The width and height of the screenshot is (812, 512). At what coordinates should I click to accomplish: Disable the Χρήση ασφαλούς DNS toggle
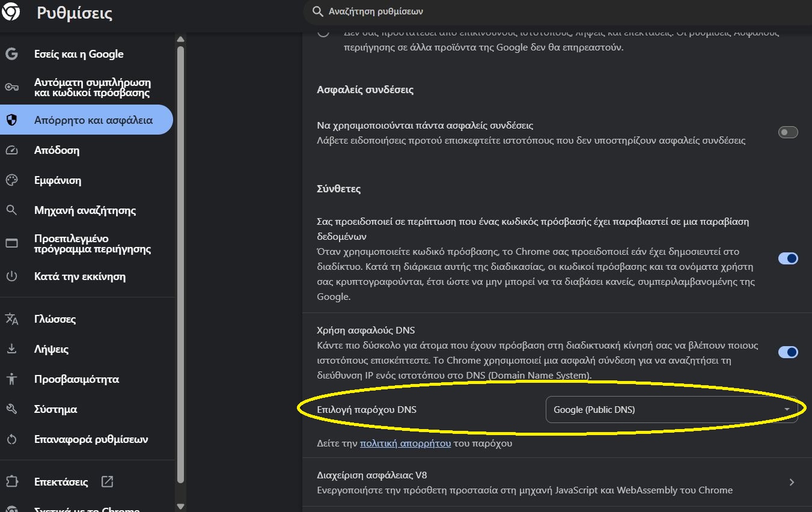coord(787,352)
